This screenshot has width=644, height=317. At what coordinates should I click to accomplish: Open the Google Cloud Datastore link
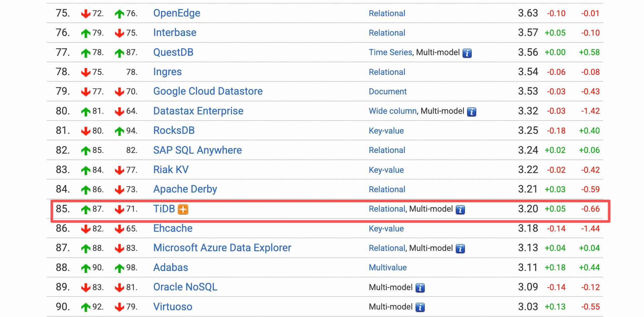pyautogui.click(x=208, y=91)
